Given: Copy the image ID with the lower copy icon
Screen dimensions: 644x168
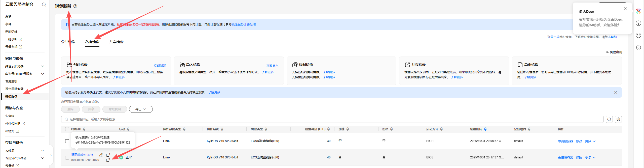Looking at the screenshot, I should pyautogui.click(x=108, y=160).
